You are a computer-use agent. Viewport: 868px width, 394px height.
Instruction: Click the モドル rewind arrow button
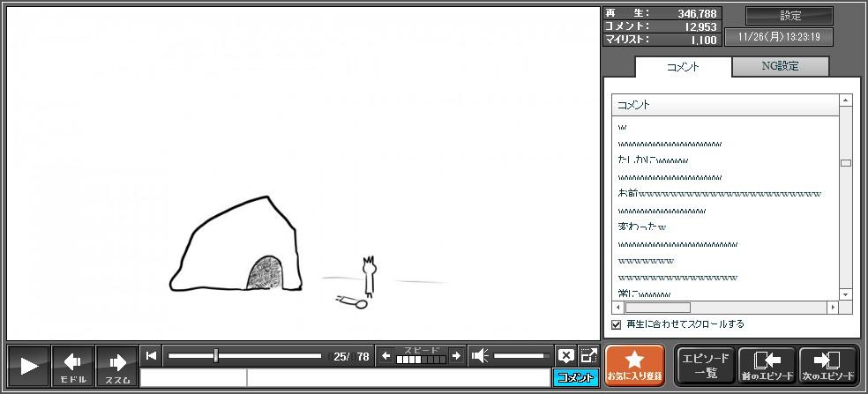tap(72, 366)
